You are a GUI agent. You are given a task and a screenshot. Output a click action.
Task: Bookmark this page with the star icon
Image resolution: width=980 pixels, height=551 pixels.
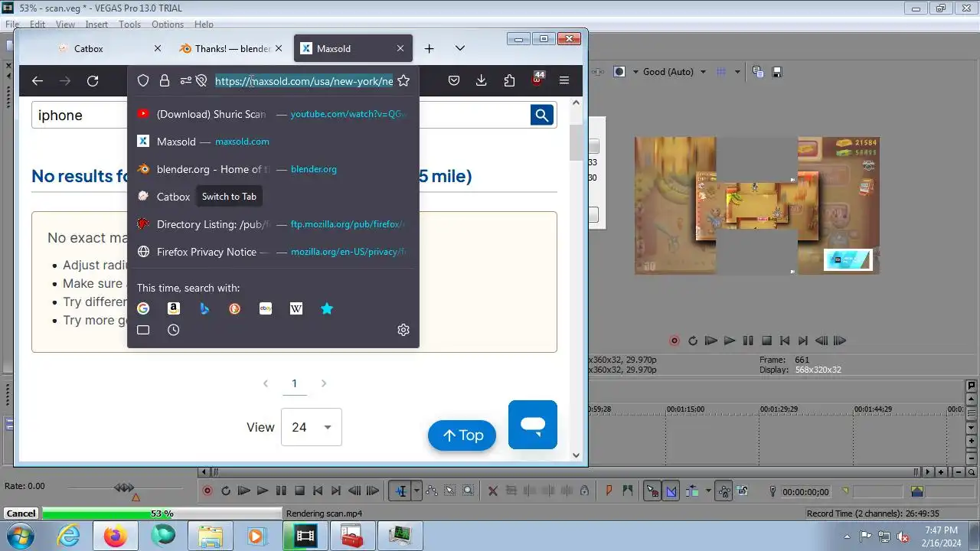click(x=403, y=80)
